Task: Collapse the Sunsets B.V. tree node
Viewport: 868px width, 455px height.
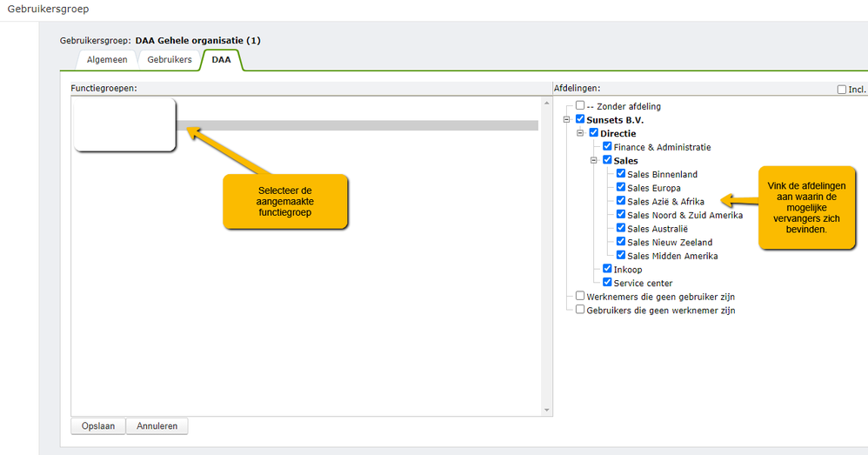Action: [x=566, y=119]
